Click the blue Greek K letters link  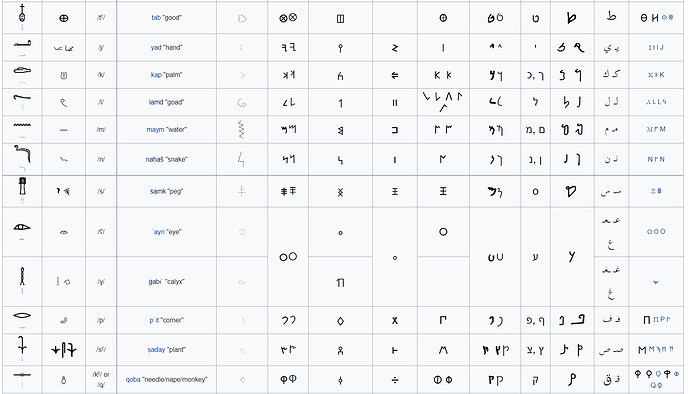656,75
